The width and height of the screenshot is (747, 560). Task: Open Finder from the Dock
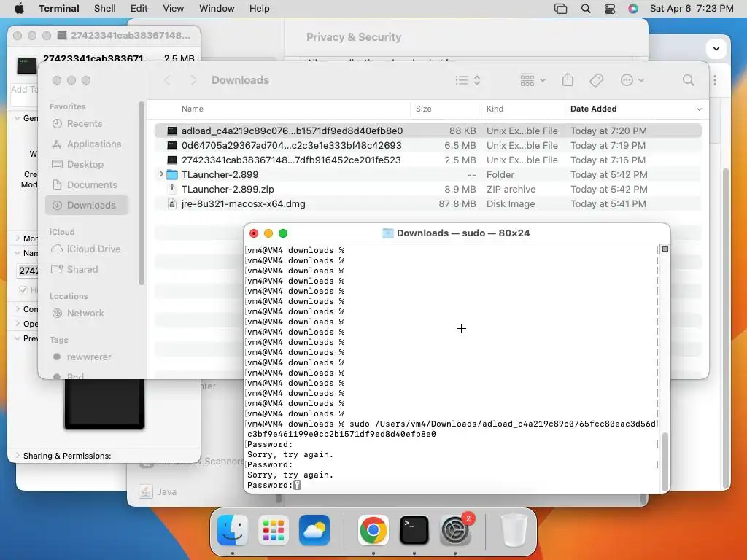tap(233, 529)
